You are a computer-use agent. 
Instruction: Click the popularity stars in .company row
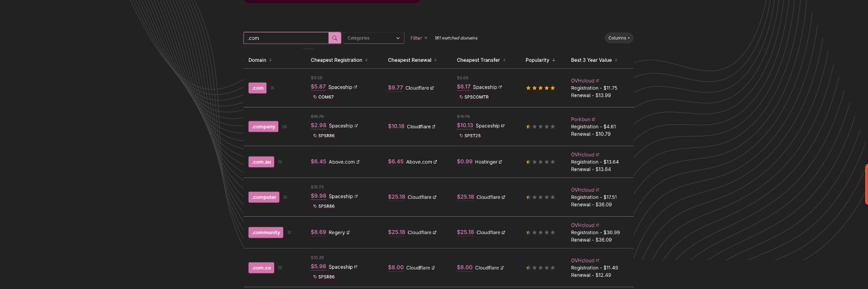(540, 127)
